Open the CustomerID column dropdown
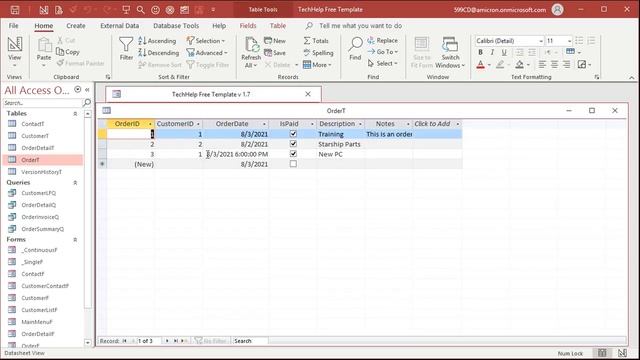Screen dimensions: 640x360 click(x=198, y=124)
